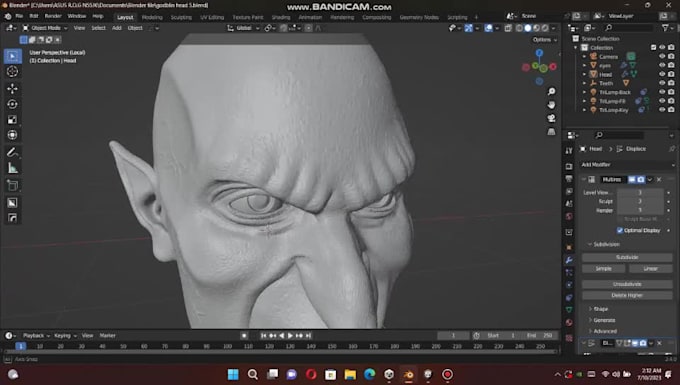Click the blue Z axis on navigation gizmo

tap(539, 53)
